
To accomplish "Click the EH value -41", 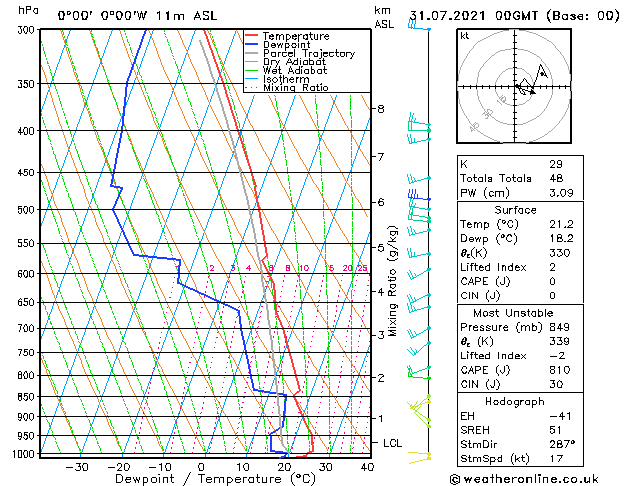I will point(560,416).
